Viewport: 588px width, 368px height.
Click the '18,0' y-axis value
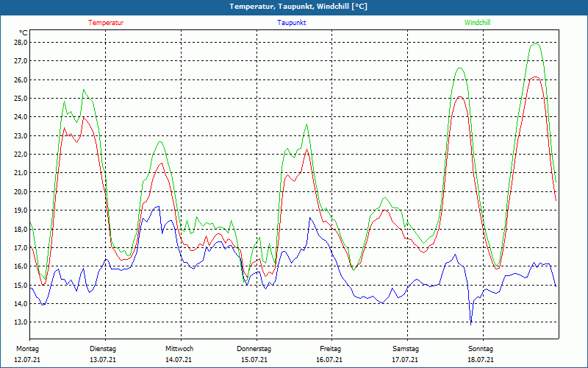[x=21, y=229]
